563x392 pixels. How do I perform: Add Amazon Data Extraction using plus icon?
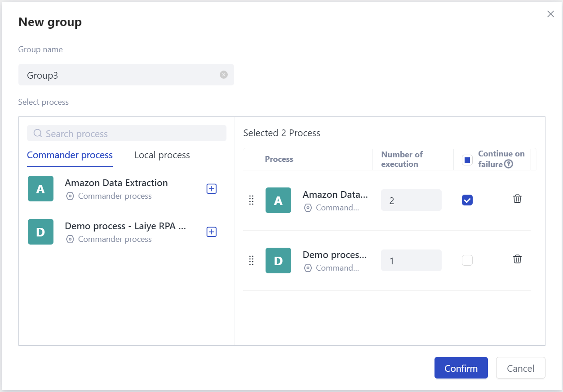point(211,189)
